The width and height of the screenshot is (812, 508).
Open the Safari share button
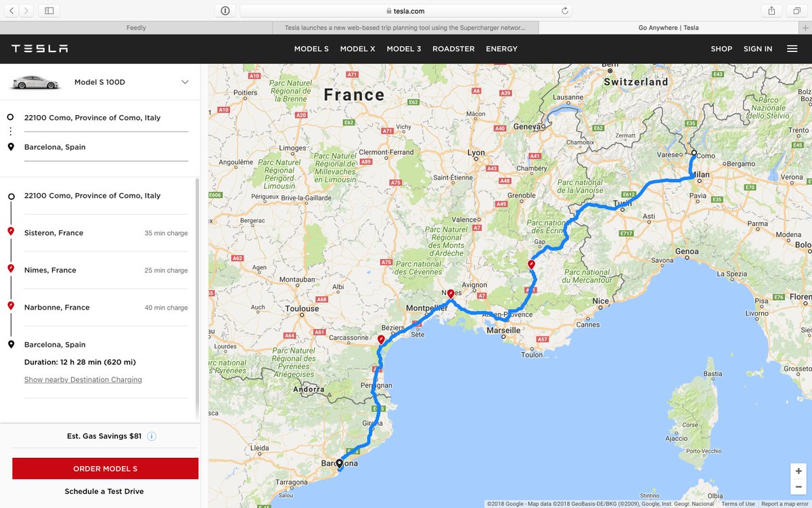(x=771, y=11)
